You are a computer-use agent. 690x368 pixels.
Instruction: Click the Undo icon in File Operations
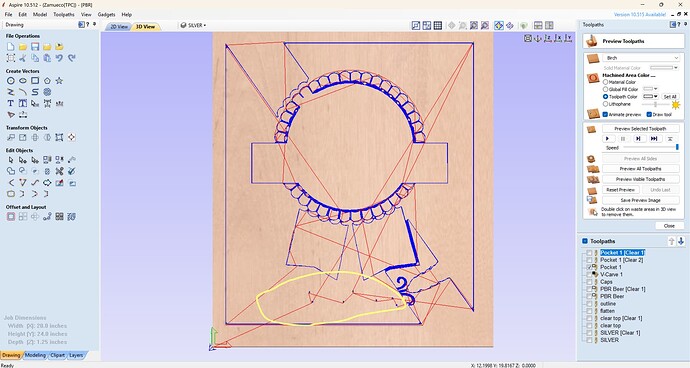pyautogui.click(x=59, y=58)
